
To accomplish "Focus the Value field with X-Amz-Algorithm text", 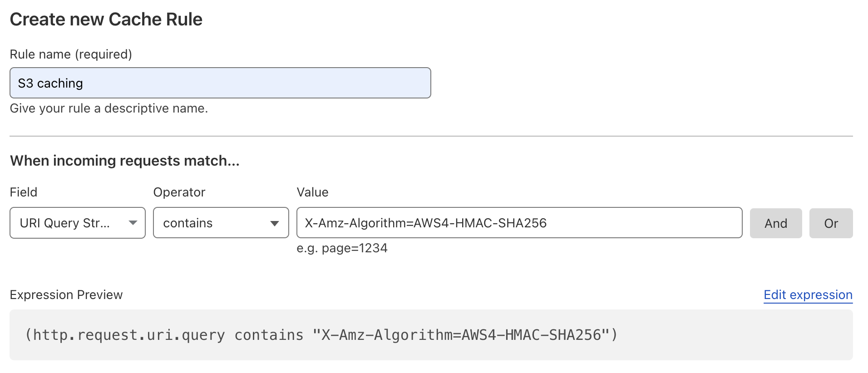I will point(519,223).
